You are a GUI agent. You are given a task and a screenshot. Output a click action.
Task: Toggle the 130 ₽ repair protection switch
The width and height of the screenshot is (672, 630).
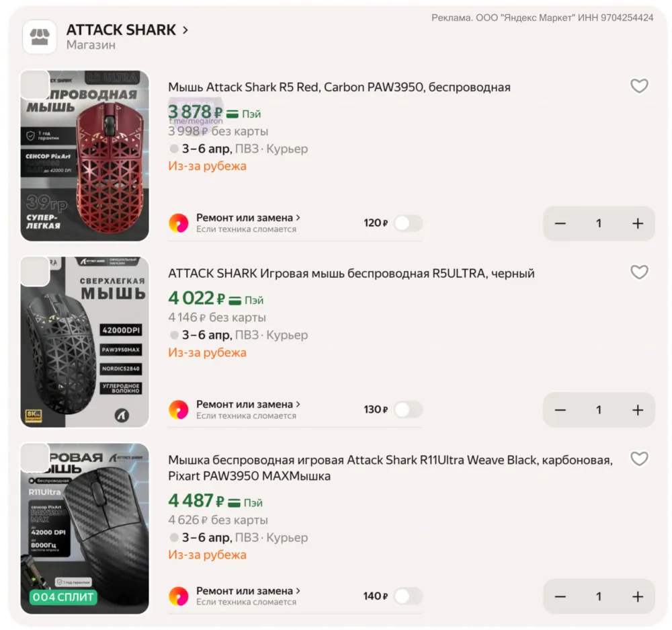click(408, 409)
